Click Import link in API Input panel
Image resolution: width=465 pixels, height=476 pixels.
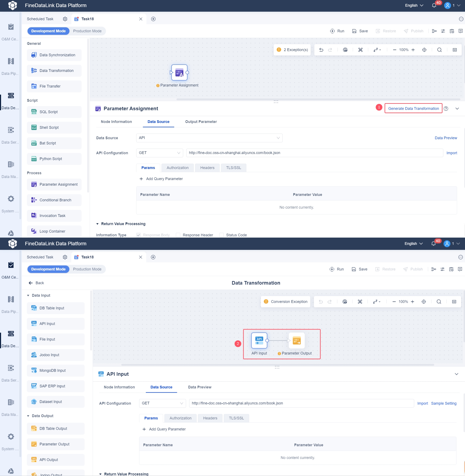click(x=422, y=403)
